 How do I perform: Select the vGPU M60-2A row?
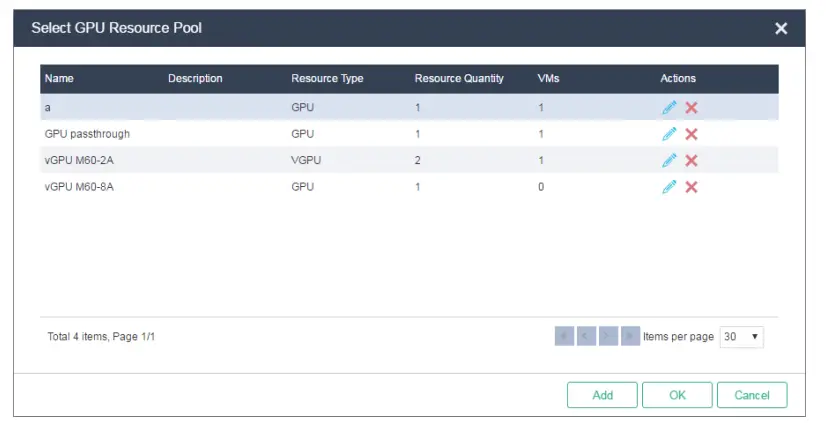pos(409,160)
